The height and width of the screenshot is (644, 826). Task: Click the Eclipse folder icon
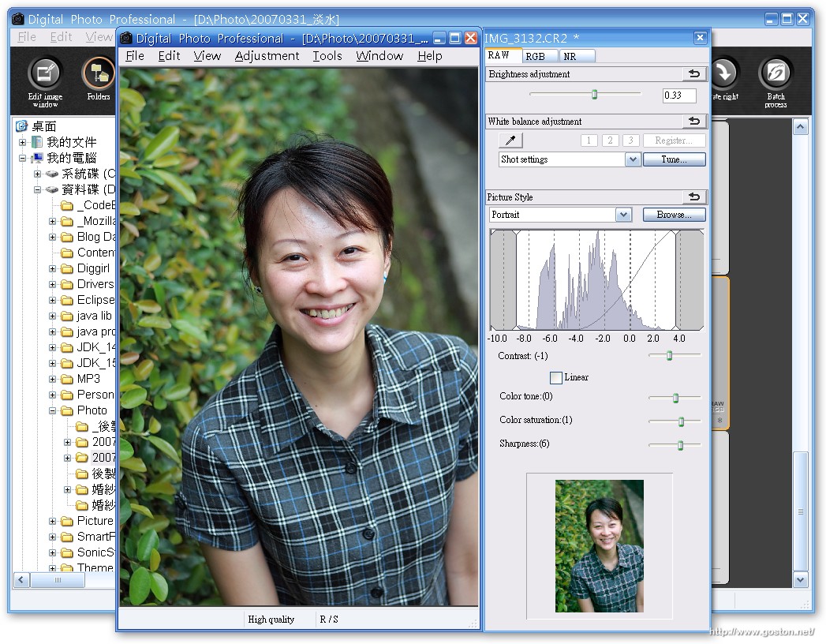point(67,300)
